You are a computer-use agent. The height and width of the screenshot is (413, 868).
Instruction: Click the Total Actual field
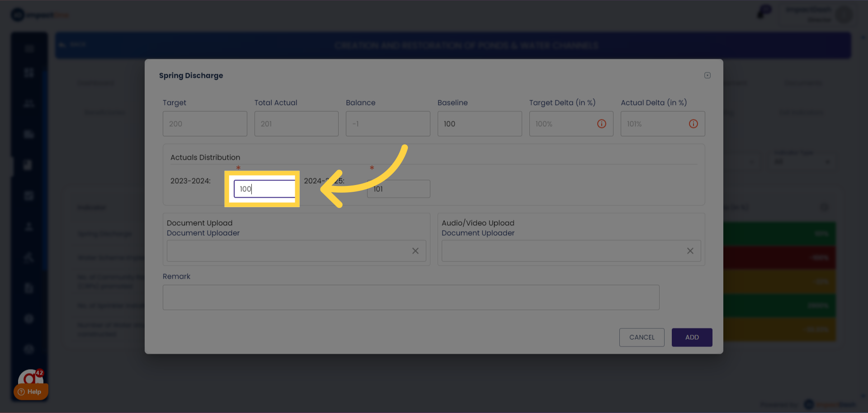296,124
